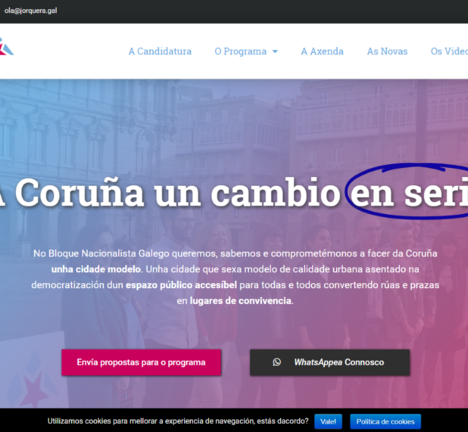Open the Os Vídeos menu item
This screenshot has width=468, height=432.
tap(449, 51)
